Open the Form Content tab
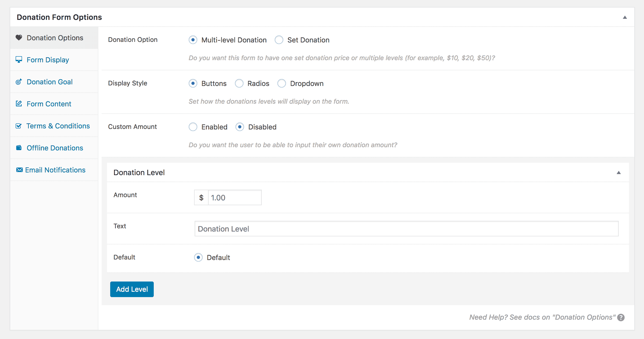This screenshot has width=644, height=339. tap(54, 104)
